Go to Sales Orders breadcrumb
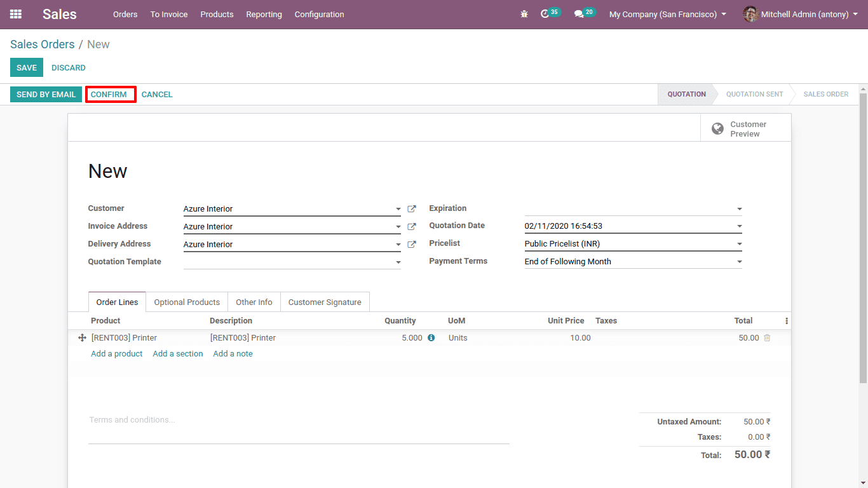Screen dimensions: 868x488 pyautogui.click(x=43, y=44)
